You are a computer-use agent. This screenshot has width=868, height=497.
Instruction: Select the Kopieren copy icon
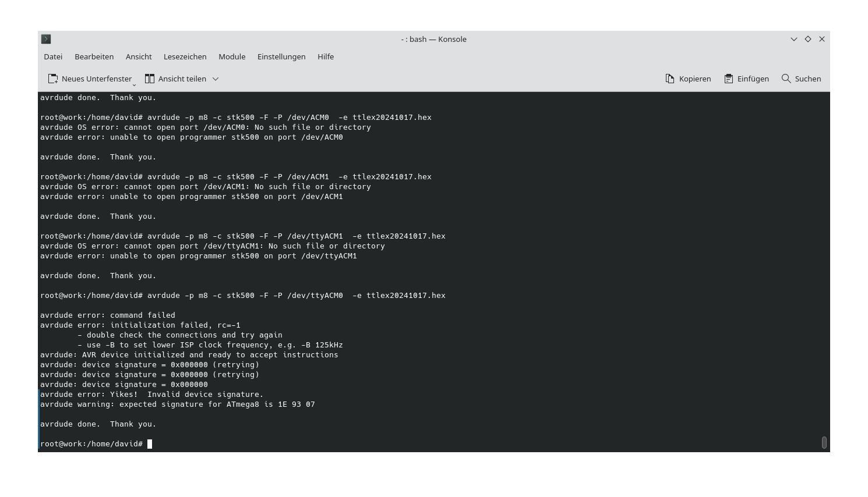[x=669, y=78]
